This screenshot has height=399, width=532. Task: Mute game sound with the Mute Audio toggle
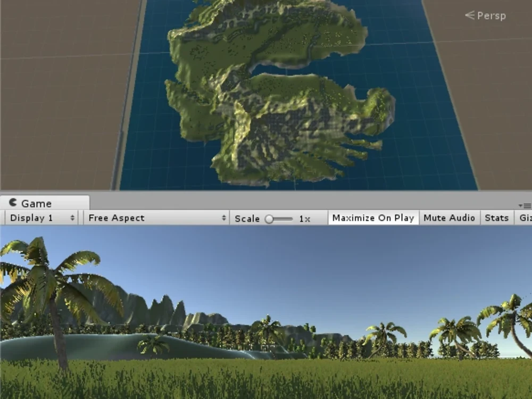(449, 218)
